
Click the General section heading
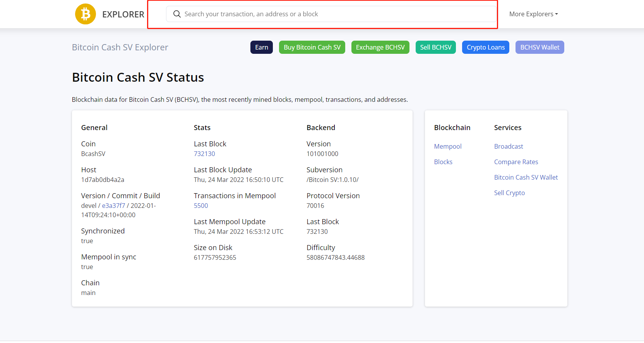pos(94,128)
